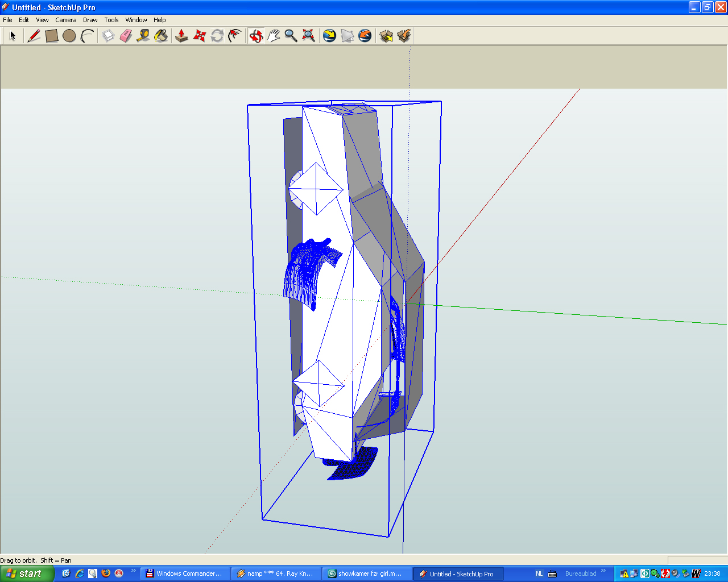Click the network warning tray icon
The image size is (728, 582).
624,573
